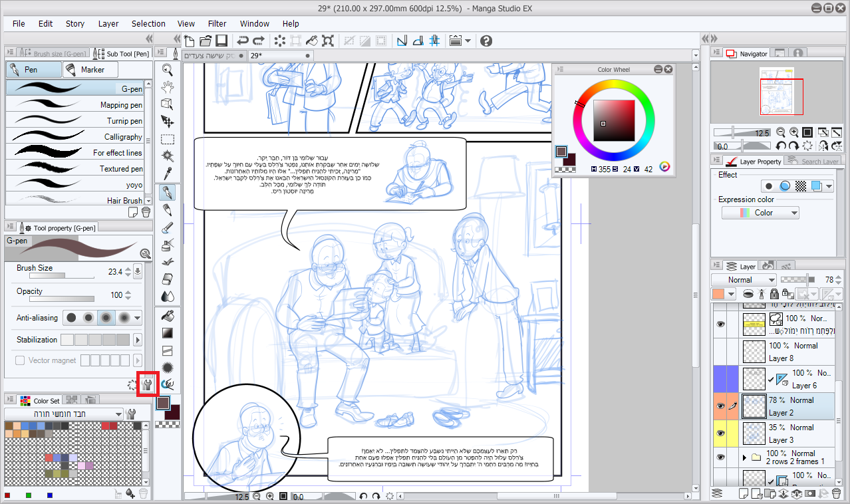Click the Open file folder icon

206,41
